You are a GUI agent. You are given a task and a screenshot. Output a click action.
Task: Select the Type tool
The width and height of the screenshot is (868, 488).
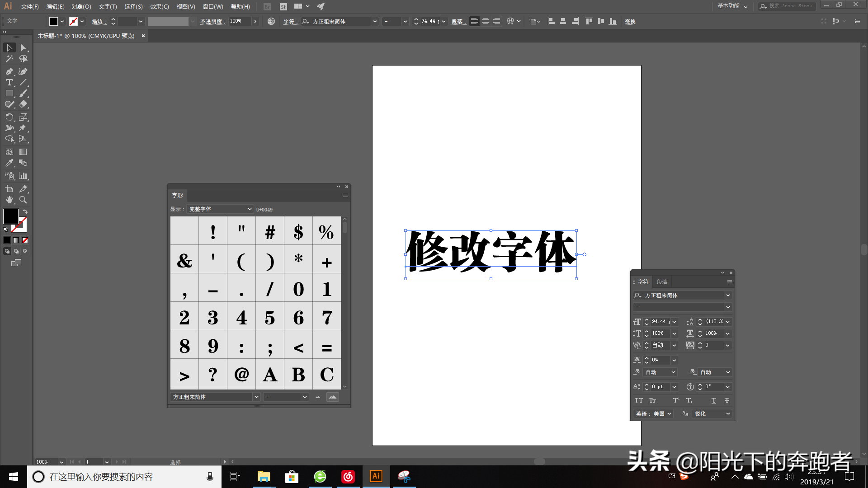click(9, 82)
